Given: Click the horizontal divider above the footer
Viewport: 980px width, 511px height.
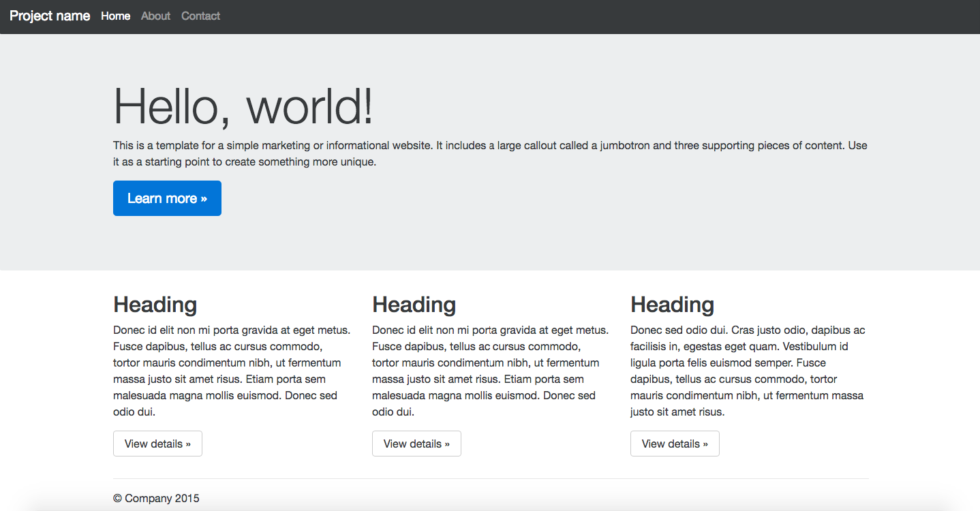Looking at the screenshot, I should 491,479.
